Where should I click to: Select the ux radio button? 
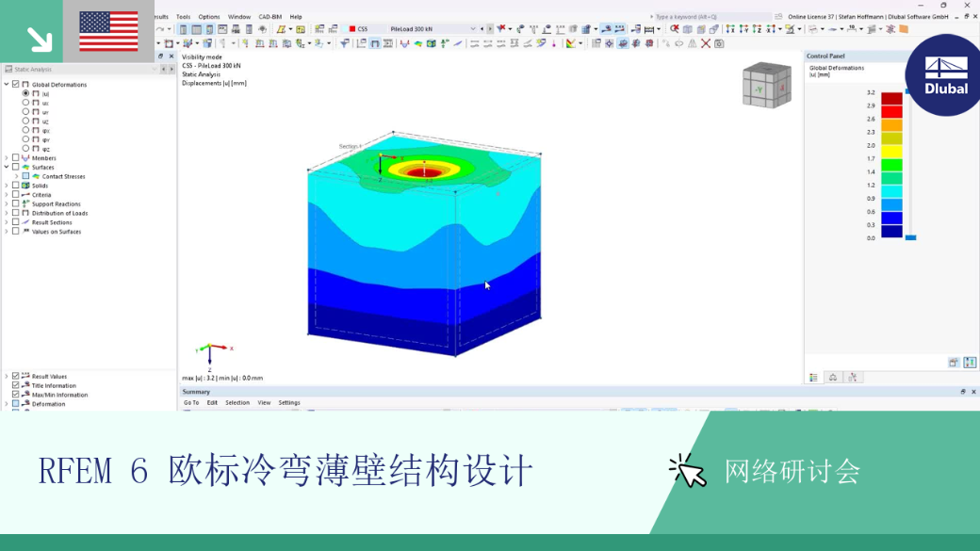(25, 103)
